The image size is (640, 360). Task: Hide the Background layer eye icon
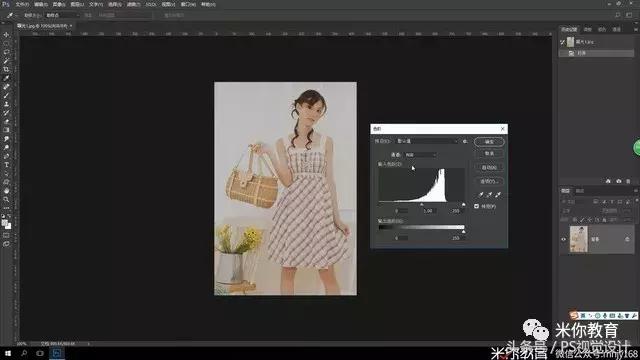(x=564, y=240)
